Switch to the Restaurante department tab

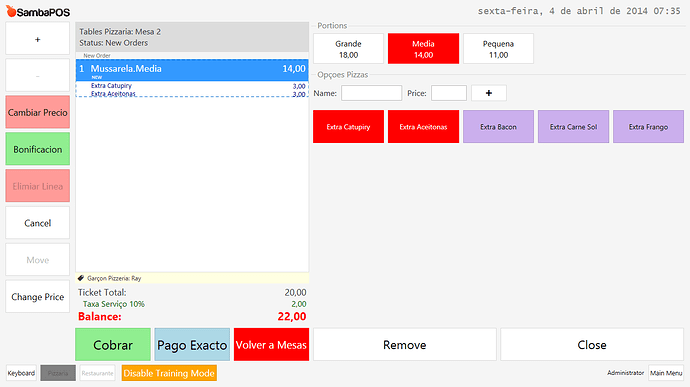[97, 373]
